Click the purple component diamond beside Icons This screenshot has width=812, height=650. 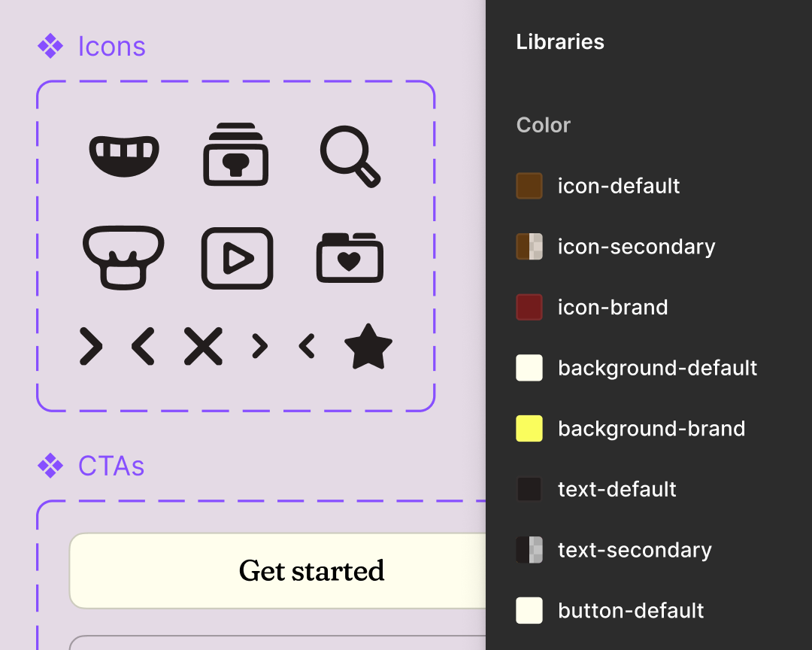(x=50, y=46)
